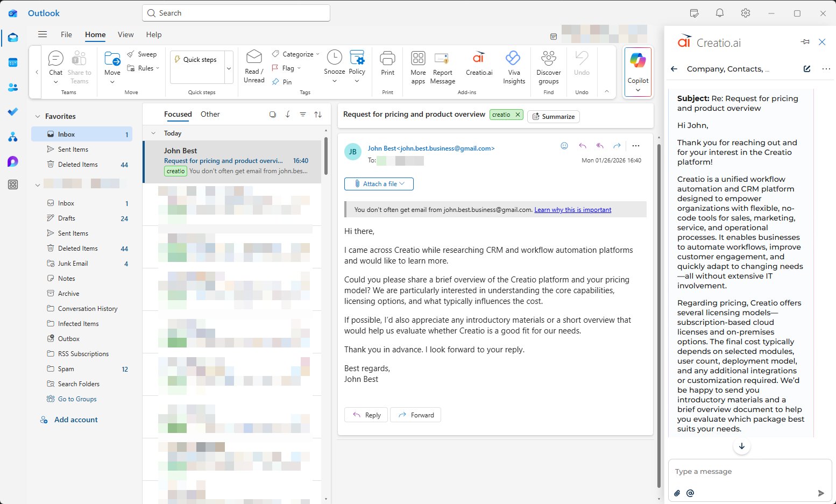Image resolution: width=836 pixels, height=504 pixels.
Task: Pin the Creatio.ai side panel
Action: point(805,41)
